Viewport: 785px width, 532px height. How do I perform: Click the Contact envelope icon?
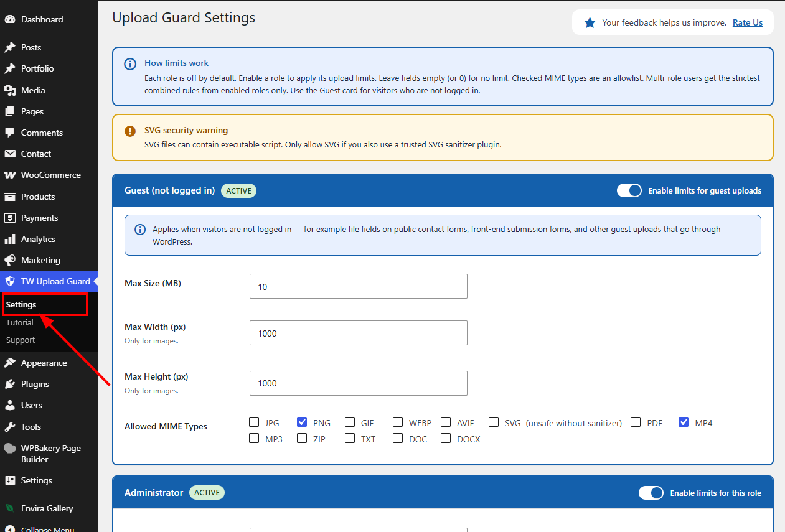point(10,154)
